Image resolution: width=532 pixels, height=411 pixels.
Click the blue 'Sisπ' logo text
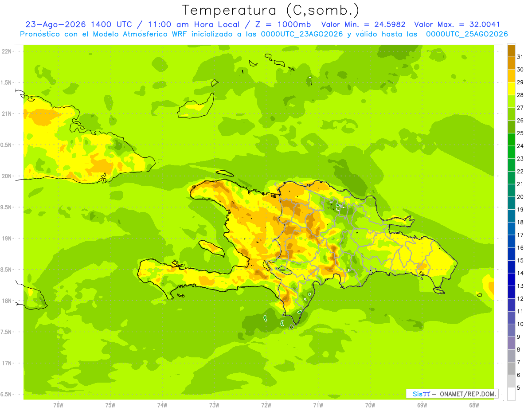coord(421,394)
